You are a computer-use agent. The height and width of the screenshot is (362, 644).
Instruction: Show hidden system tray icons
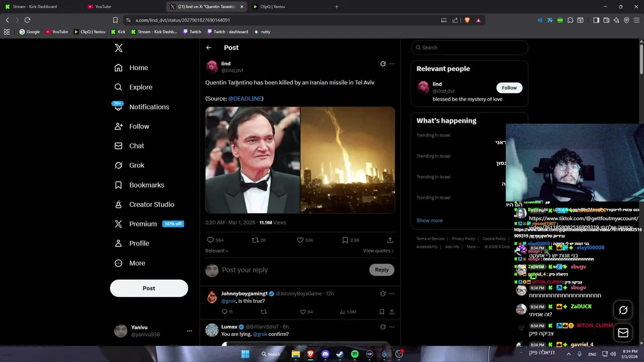tap(569, 354)
